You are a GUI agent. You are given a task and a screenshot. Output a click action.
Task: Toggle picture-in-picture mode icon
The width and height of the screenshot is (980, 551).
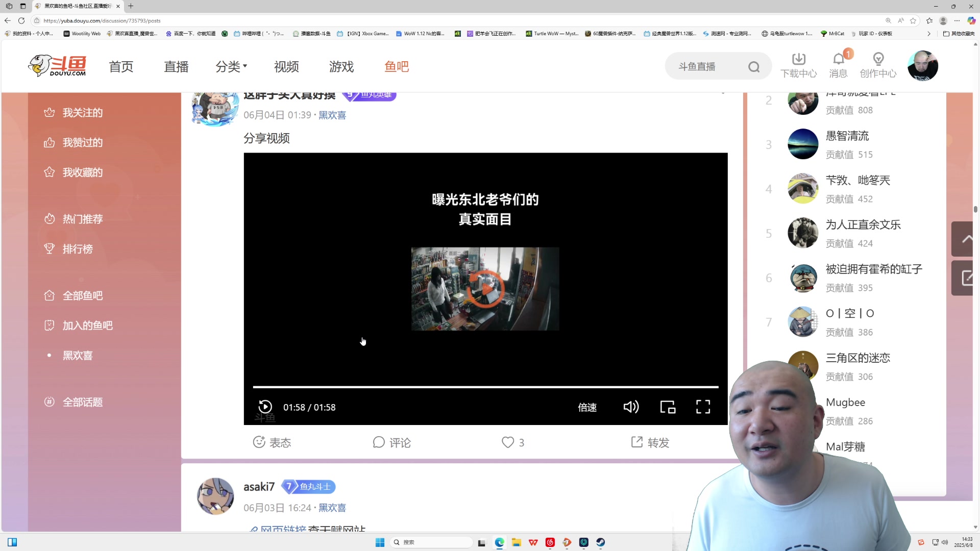click(668, 407)
